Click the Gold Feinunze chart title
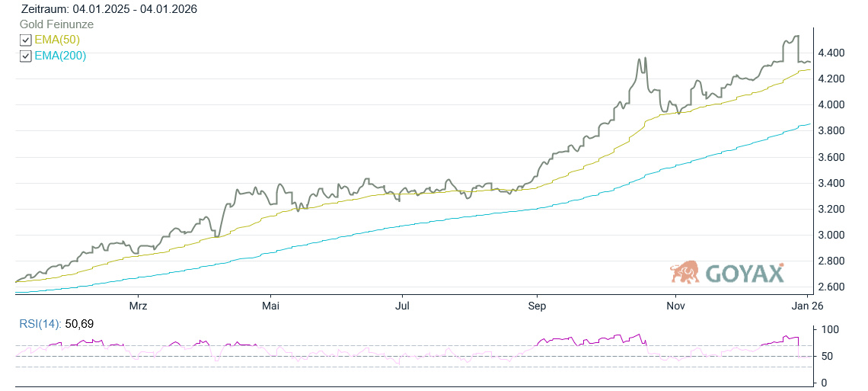 tap(56, 24)
